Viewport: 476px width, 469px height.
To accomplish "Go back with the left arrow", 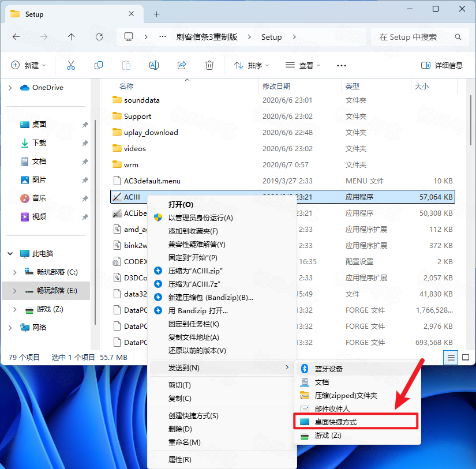I will [16, 37].
